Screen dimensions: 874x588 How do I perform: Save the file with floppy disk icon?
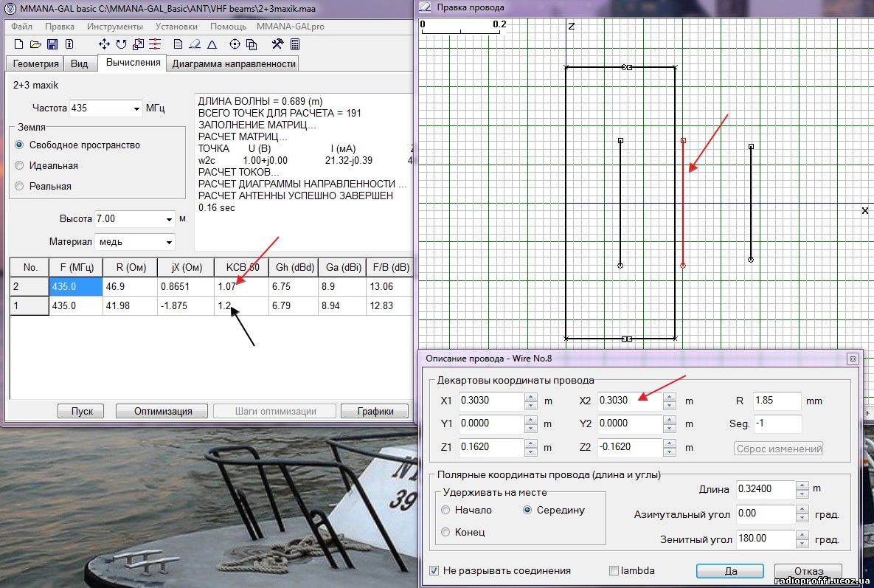click(52, 44)
